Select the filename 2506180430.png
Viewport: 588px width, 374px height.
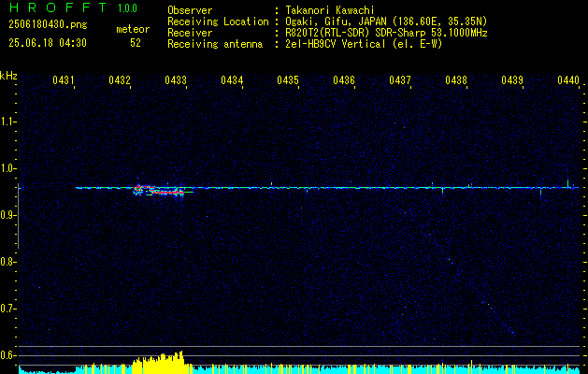(x=48, y=24)
